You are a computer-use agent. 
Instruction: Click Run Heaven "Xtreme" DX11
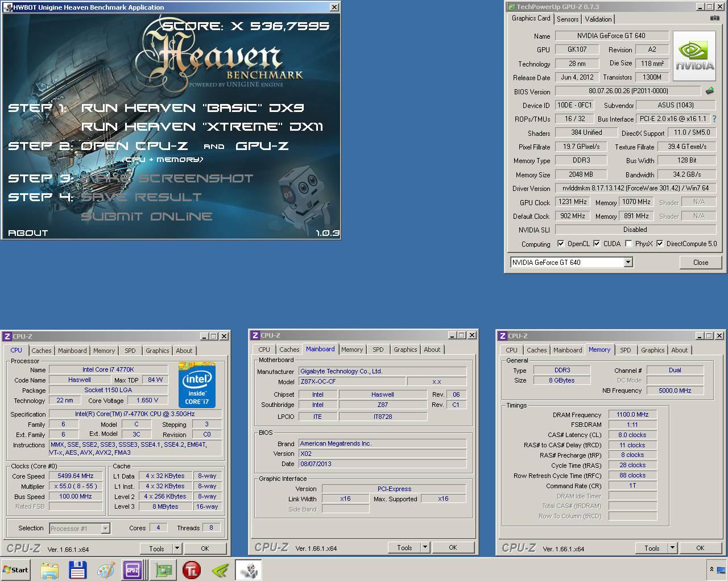coord(202,127)
